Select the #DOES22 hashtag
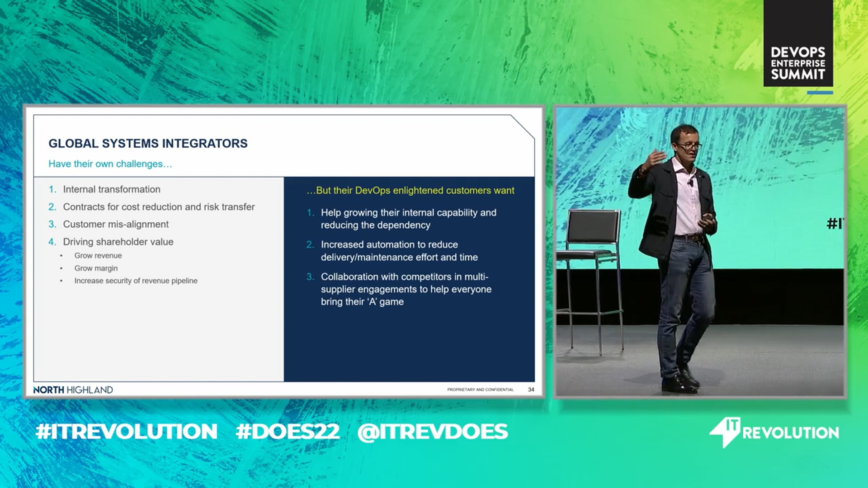 (x=288, y=432)
